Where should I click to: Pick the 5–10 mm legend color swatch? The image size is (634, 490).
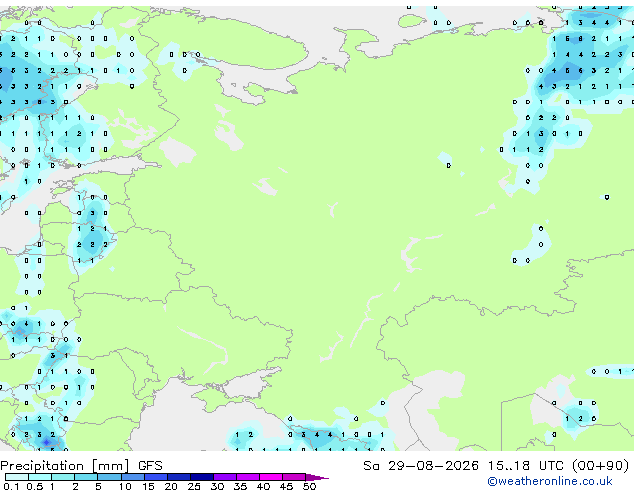point(109,477)
